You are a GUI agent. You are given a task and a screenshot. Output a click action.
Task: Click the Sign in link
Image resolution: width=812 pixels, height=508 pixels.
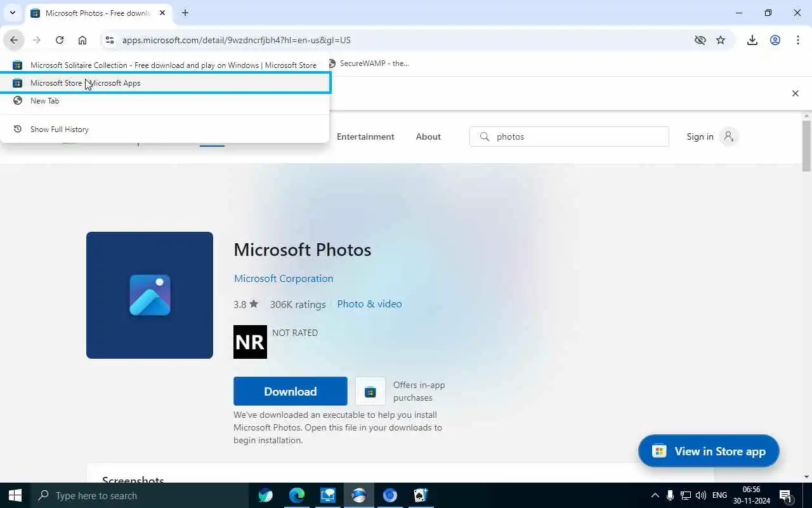[700, 137]
